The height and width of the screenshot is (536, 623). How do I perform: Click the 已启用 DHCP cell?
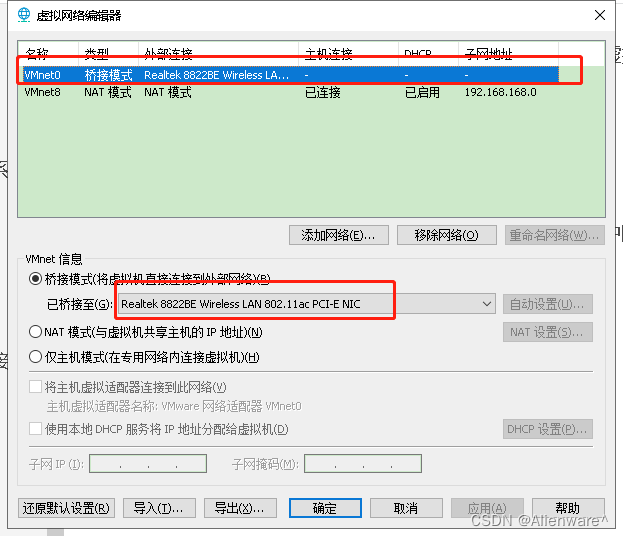click(422, 92)
